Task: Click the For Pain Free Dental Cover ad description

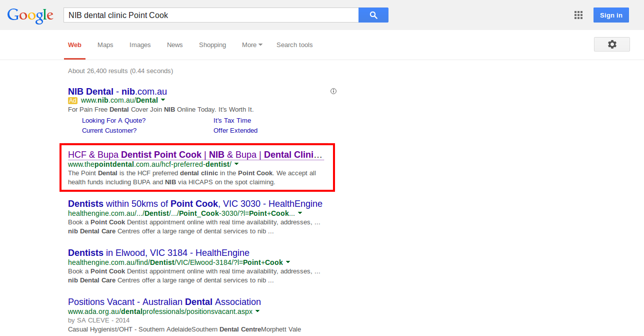Action: (x=161, y=110)
